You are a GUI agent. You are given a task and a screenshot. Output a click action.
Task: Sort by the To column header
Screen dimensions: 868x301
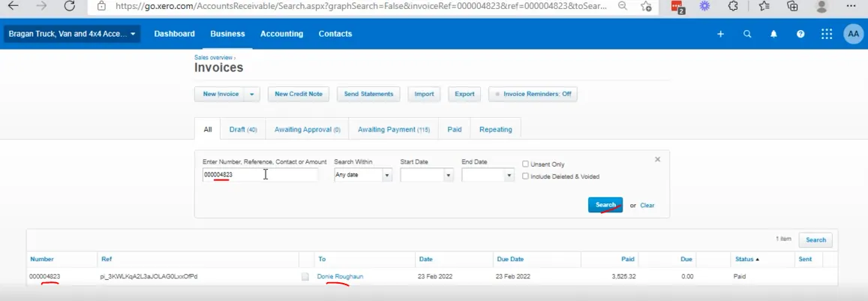(322, 259)
